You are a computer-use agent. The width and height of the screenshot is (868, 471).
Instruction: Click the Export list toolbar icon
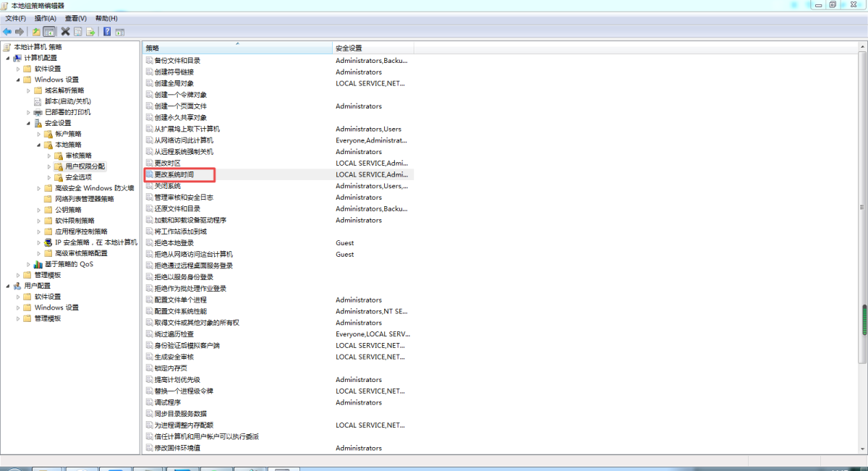coord(90,32)
